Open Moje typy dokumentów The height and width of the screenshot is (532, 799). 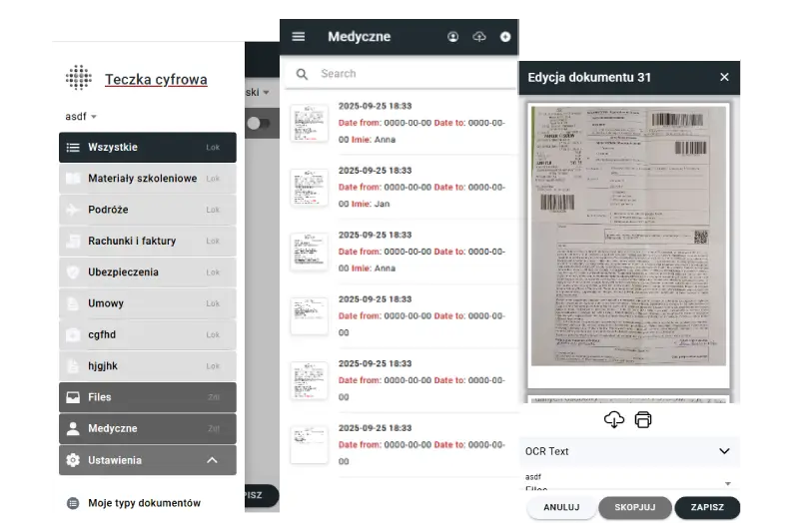(144, 503)
